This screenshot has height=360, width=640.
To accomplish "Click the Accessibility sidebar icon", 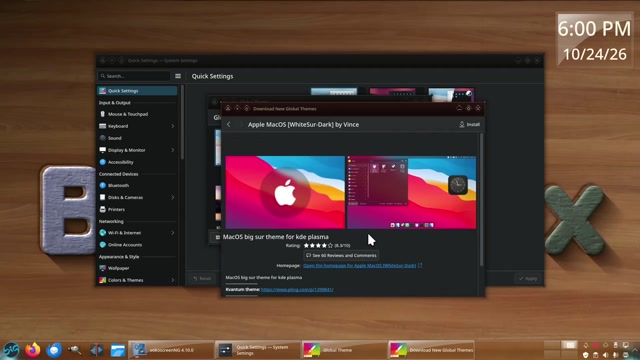I will pyautogui.click(x=102, y=162).
